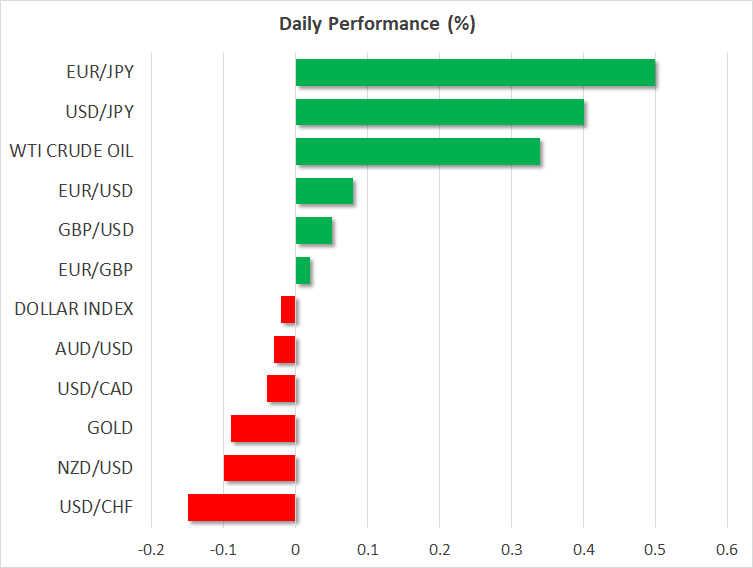
Task: Click the "Daily Performance (%)" chart title
Action: 376,25
